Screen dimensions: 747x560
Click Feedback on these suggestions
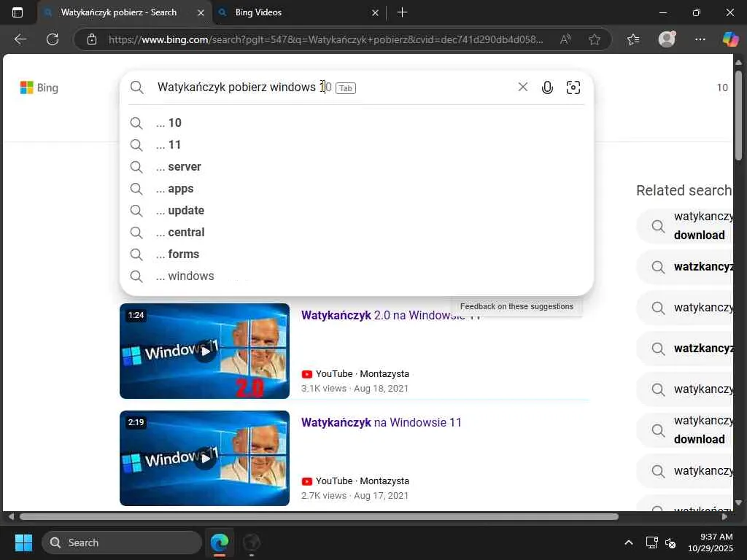(x=516, y=306)
